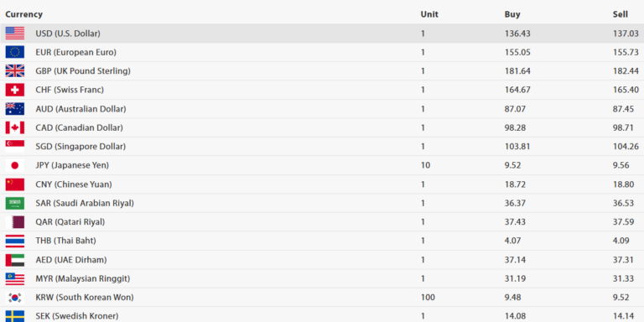Click the Saudi Arabian flag icon
644x322 pixels.
[15, 203]
